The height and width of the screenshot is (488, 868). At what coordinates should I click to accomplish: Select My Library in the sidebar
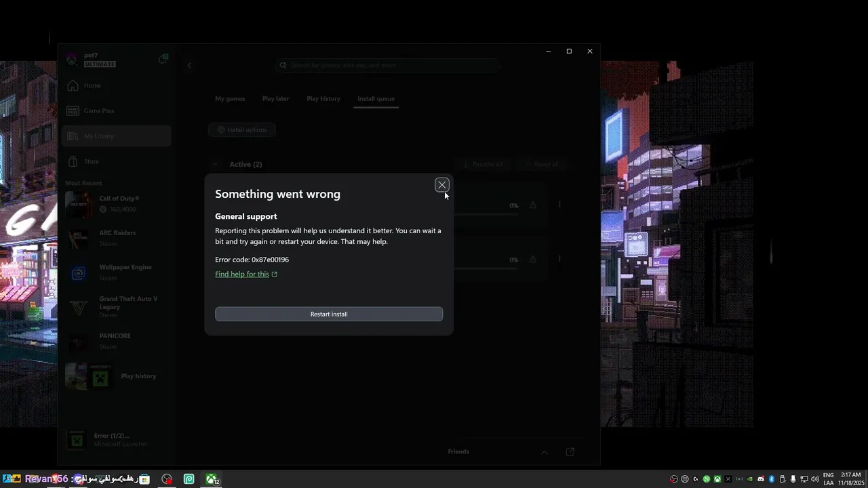point(116,136)
